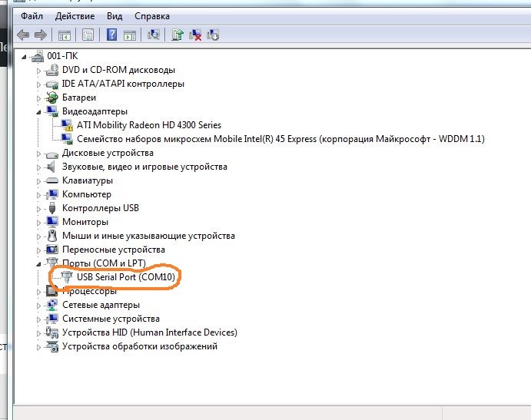The width and height of the screenshot is (531, 420).
Task: Open the Properties sheet toolbar icon
Action: (88, 35)
